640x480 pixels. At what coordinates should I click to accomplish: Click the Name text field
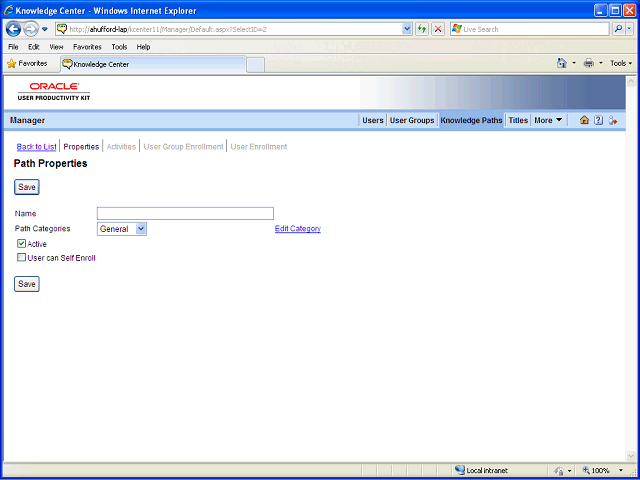pos(185,213)
